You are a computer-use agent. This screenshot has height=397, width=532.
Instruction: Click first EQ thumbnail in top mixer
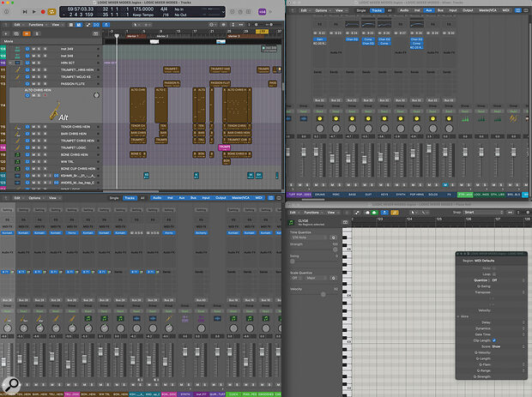tap(352, 24)
